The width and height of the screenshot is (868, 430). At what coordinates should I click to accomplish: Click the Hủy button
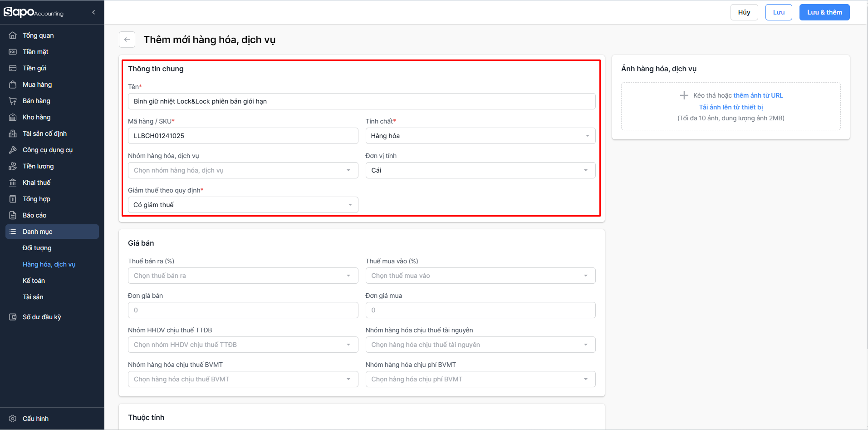click(744, 12)
